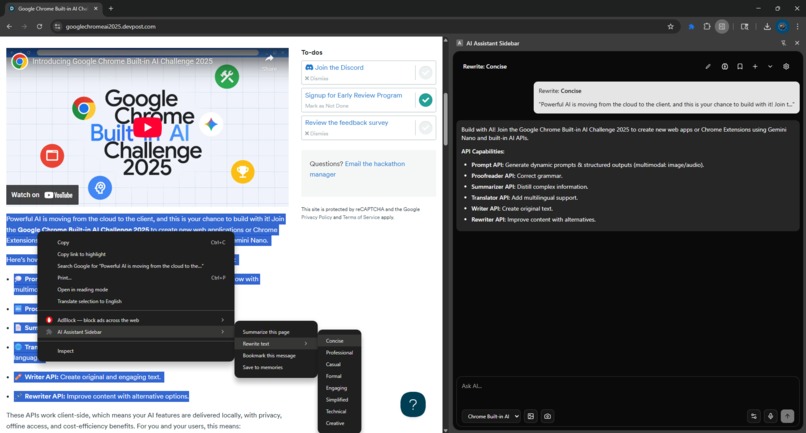Screen dimensions: 806x433
Task: Click the teal question mark help button
Action: point(413,405)
